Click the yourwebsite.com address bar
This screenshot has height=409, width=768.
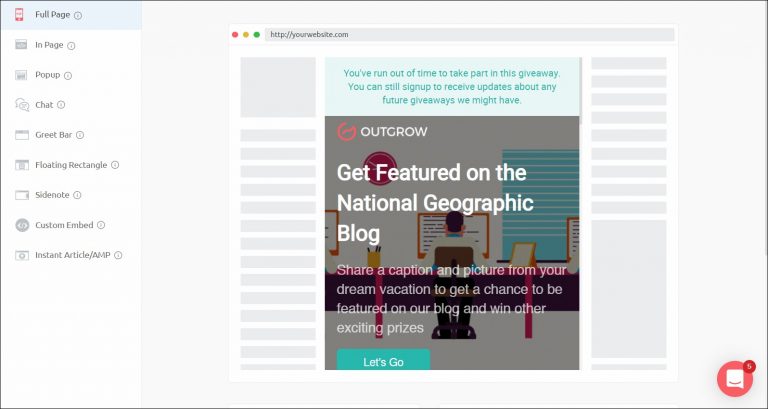click(x=468, y=34)
